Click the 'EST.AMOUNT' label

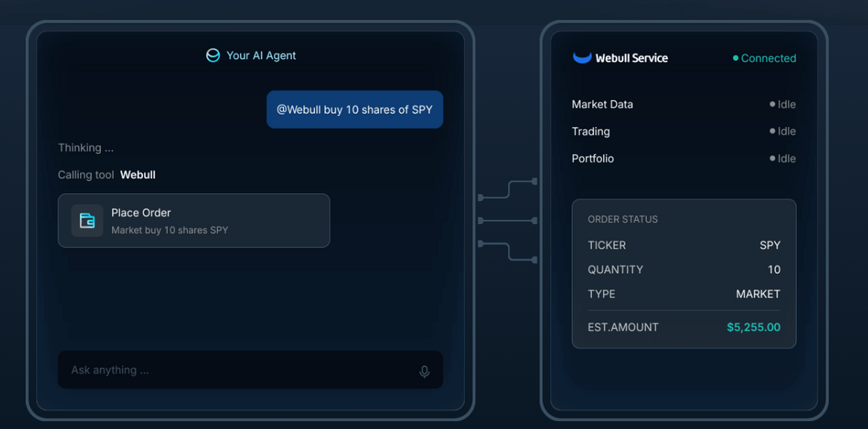pos(623,327)
